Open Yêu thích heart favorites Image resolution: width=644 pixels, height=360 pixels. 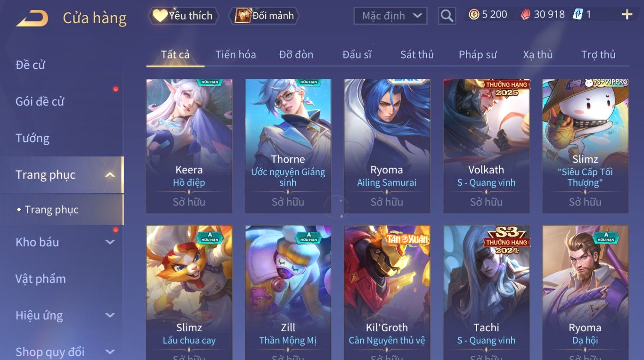[x=183, y=16]
